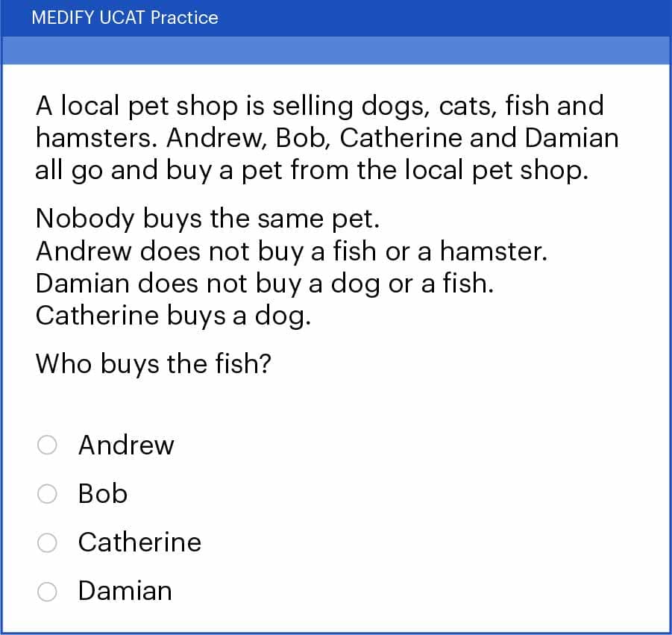Click the Andrew answer label
Image resolution: width=672 pixels, height=635 pixels.
pos(125,445)
